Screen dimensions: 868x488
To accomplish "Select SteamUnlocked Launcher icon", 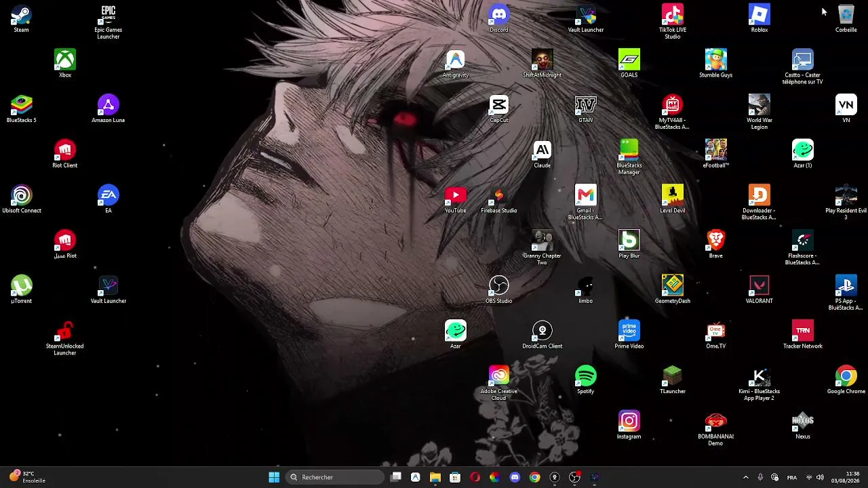I will tap(65, 338).
